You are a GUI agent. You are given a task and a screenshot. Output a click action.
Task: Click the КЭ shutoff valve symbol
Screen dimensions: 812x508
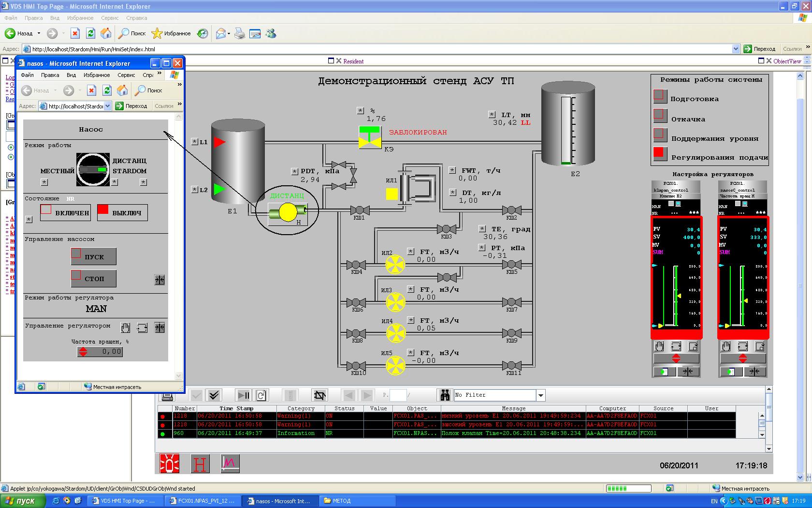point(370,137)
